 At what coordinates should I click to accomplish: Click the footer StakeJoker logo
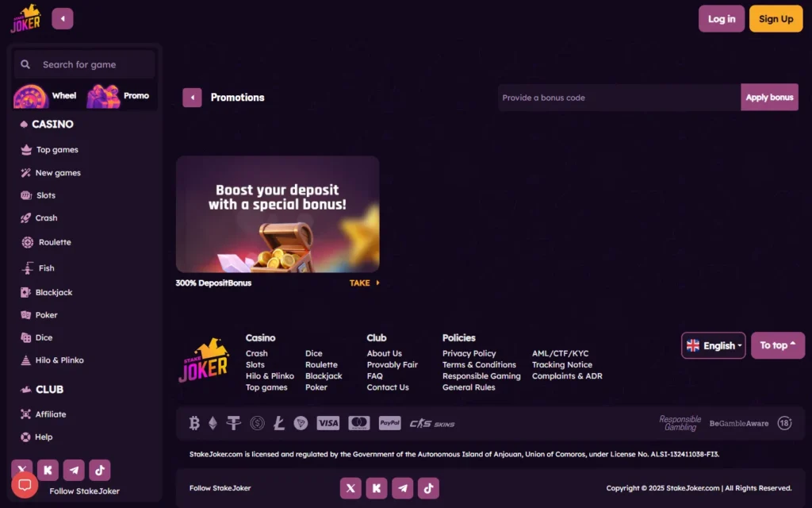tap(204, 361)
